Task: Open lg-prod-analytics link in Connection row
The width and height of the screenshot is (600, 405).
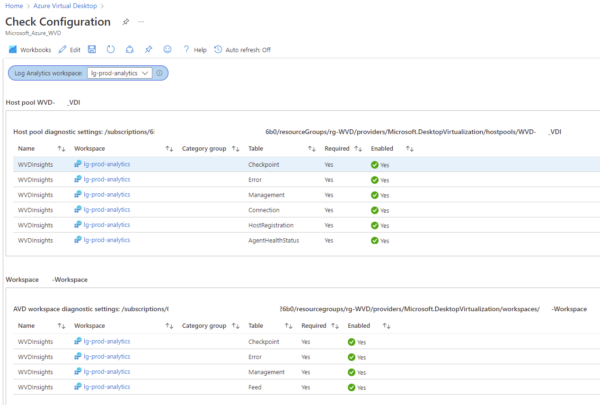Action: (x=107, y=210)
